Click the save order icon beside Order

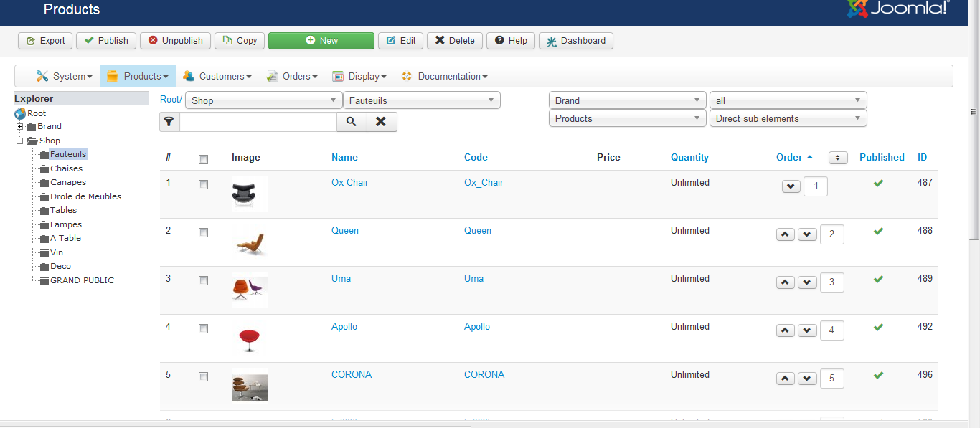(838, 158)
